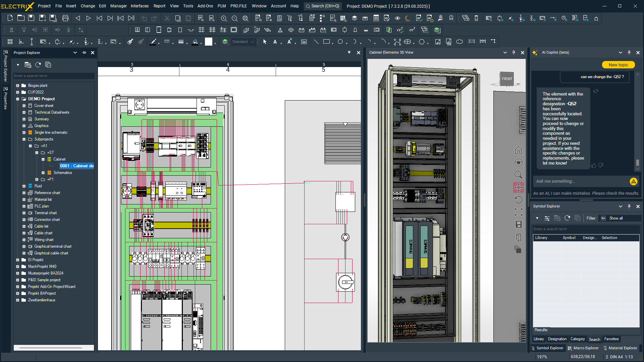Toggle pin on AI Copilot panel
The width and height of the screenshot is (644, 362).
(629, 53)
